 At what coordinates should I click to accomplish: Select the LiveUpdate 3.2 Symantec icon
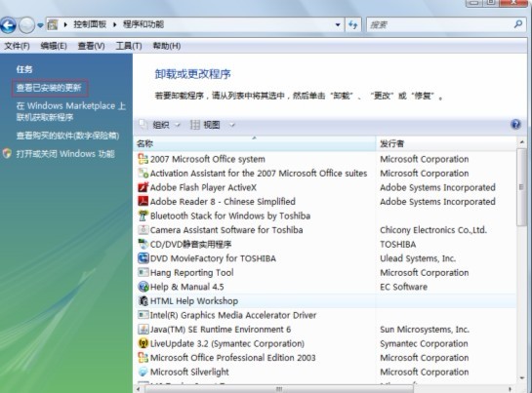click(143, 343)
